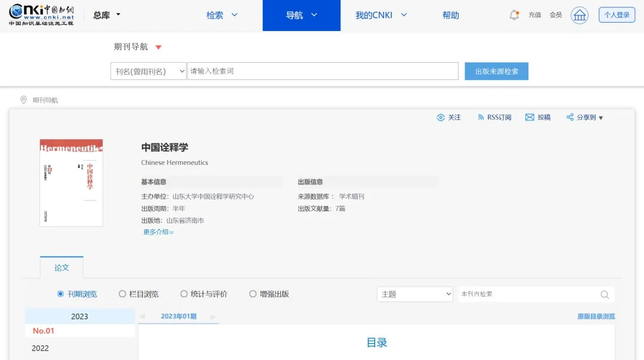Open the notification bell icon

pyautogui.click(x=514, y=16)
